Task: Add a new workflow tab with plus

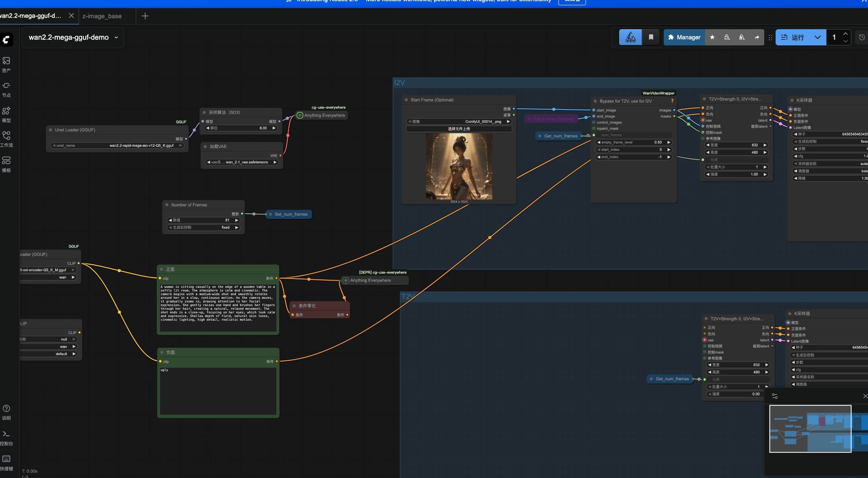Action: pos(145,16)
